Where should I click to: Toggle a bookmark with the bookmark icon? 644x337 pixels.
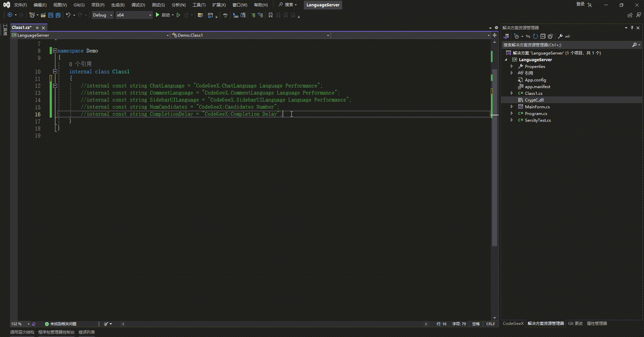click(x=271, y=15)
